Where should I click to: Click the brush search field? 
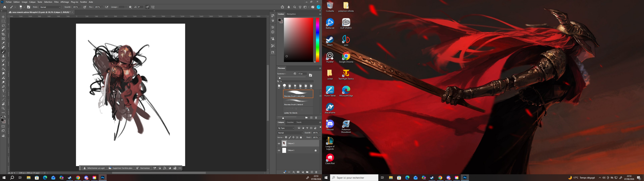click(297, 81)
